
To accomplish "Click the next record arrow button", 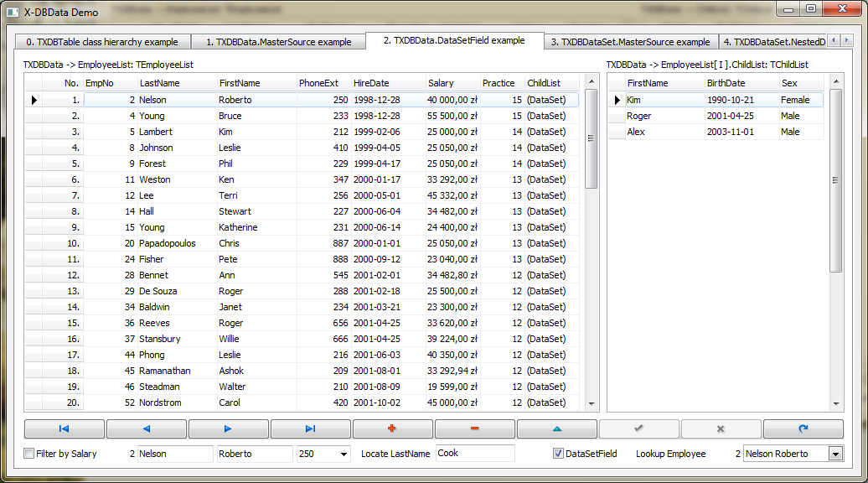I will pyautogui.click(x=228, y=428).
